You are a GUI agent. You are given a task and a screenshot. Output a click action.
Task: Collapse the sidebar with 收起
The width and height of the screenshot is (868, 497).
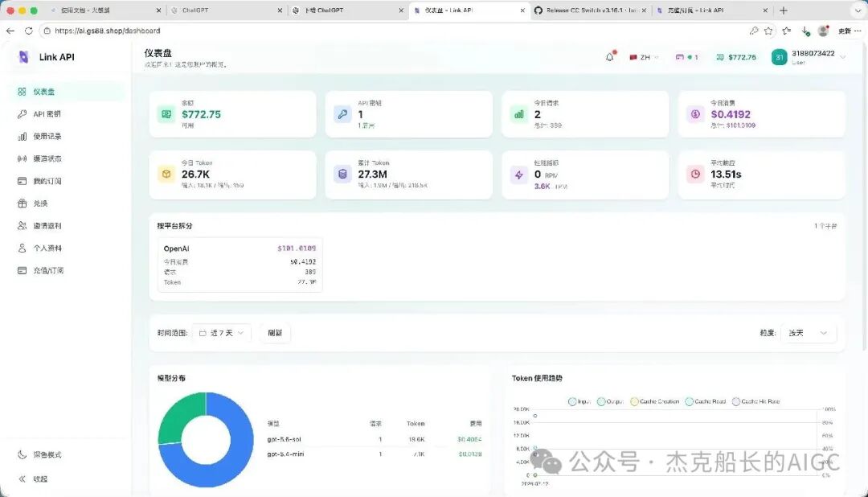coord(33,479)
